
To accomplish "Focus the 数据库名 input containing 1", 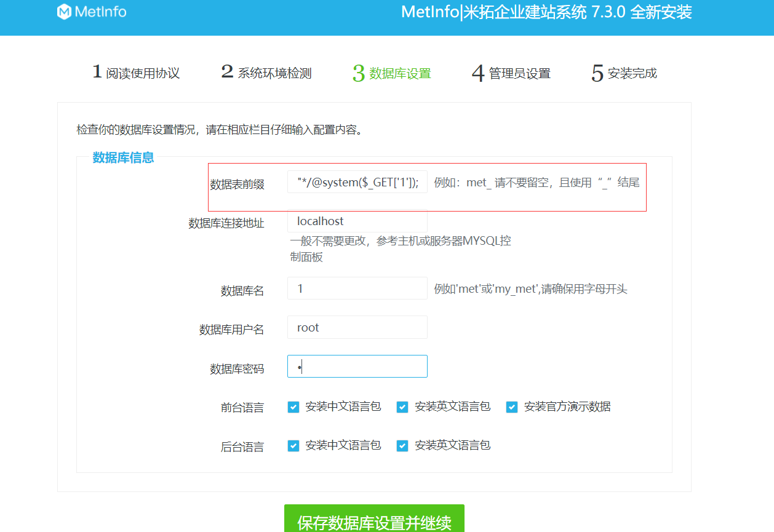I will coord(357,288).
